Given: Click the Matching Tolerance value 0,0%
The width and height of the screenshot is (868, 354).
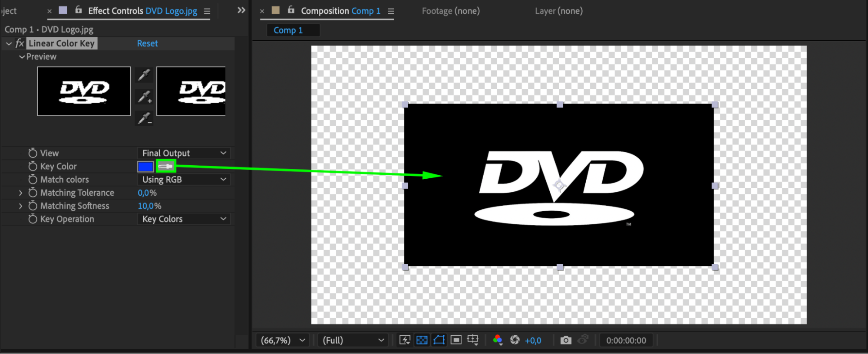Looking at the screenshot, I should click(x=147, y=193).
